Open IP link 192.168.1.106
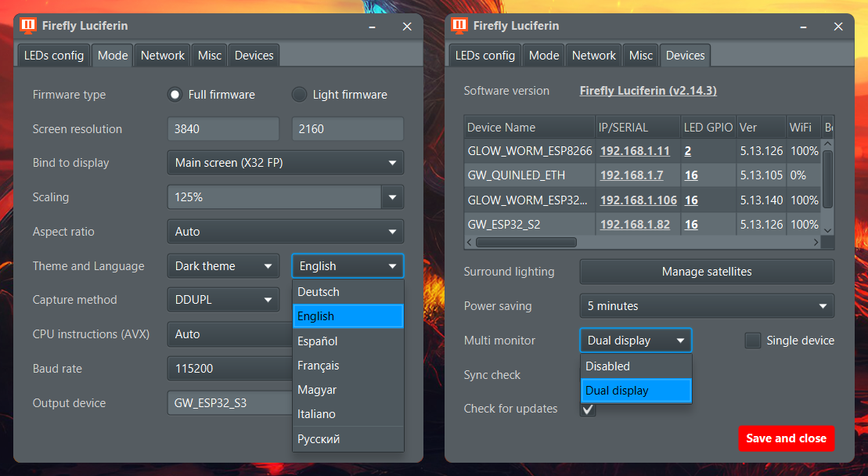Screen dimensions: 868x476 click(x=638, y=200)
